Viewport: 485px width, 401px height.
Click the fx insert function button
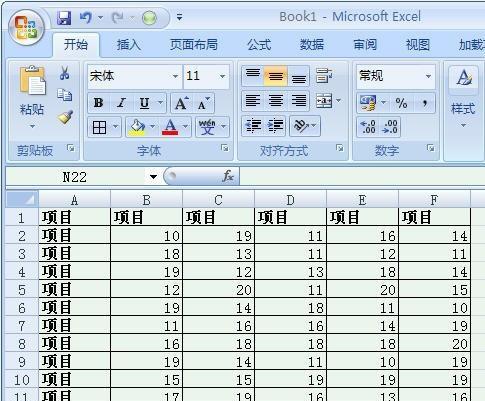click(x=228, y=176)
